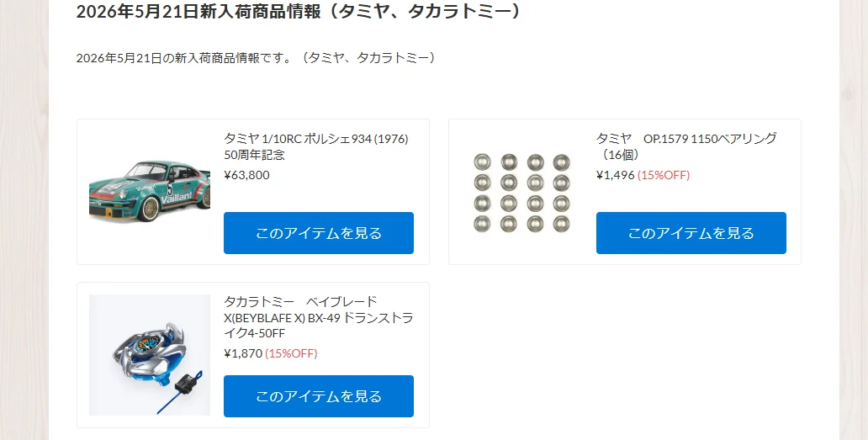Open the 1150 bearings product image
The height and width of the screenshot is (440, 868).
(x=521, y=192)
